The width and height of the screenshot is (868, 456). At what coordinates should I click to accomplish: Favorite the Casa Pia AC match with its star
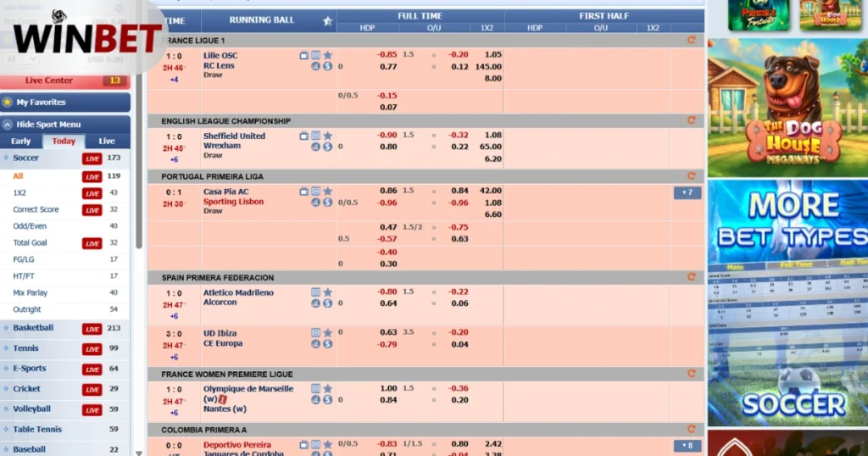328,192
